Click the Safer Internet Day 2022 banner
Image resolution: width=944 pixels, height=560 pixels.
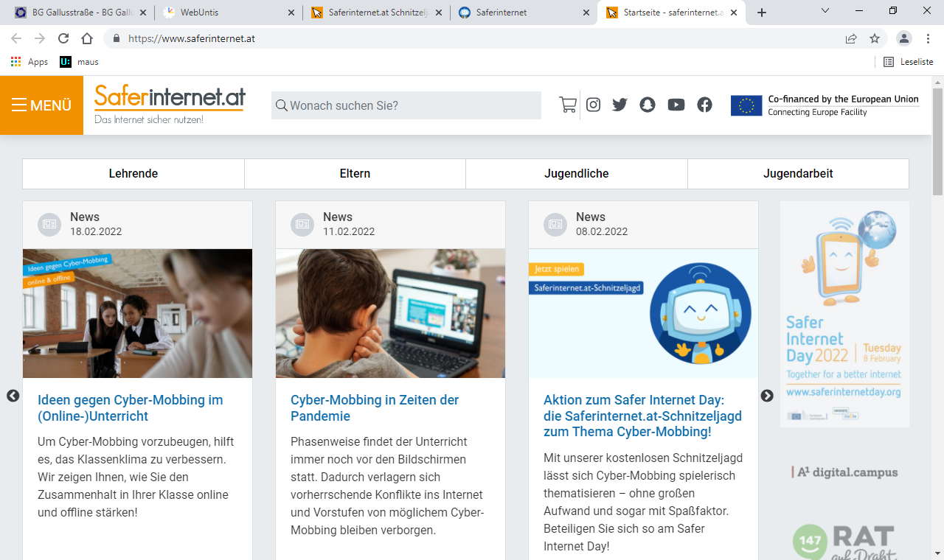[x=844, y=314]
